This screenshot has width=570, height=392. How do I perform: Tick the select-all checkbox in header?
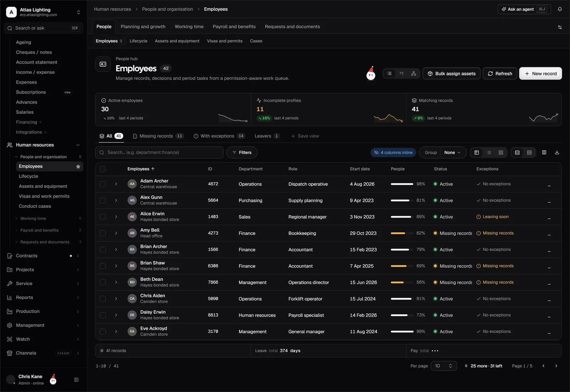(x=103, y=169)
